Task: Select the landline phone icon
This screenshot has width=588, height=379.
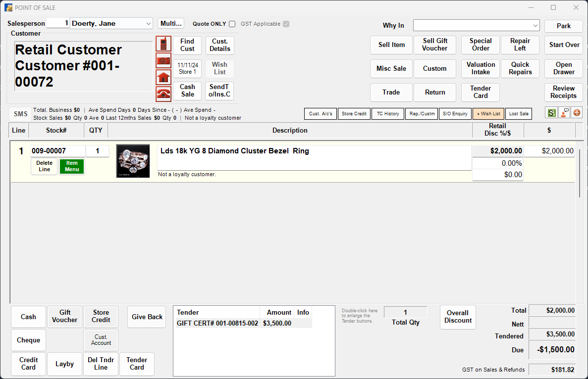Action: tap(163, 93)
